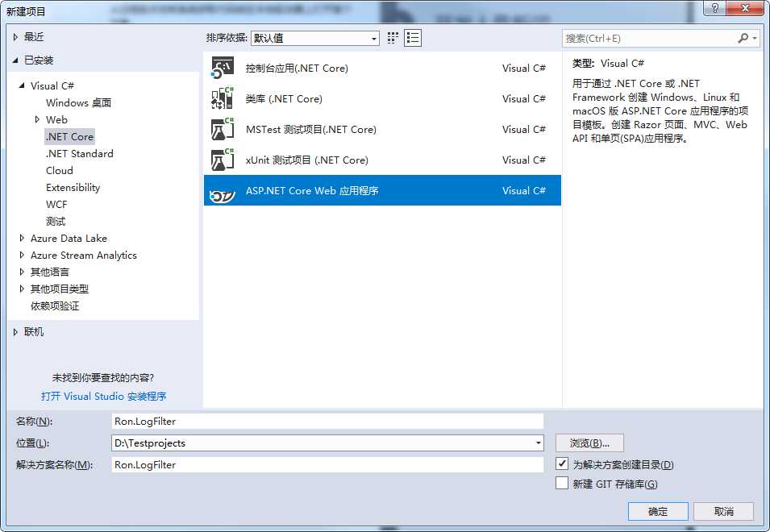Switch to medium icons grid view
Image resolution: width=770 pixels, height=532 pixels.
click(393, 38)
